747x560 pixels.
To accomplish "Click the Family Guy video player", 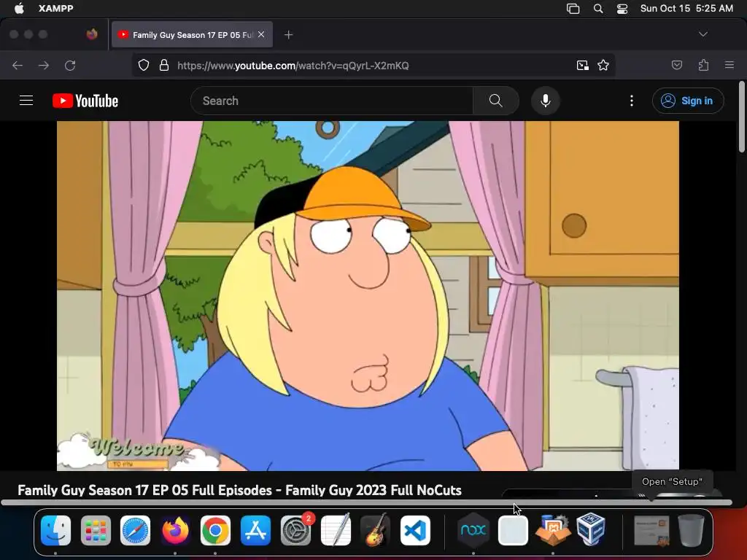I will pyautogui.click(x=368, y=296).
